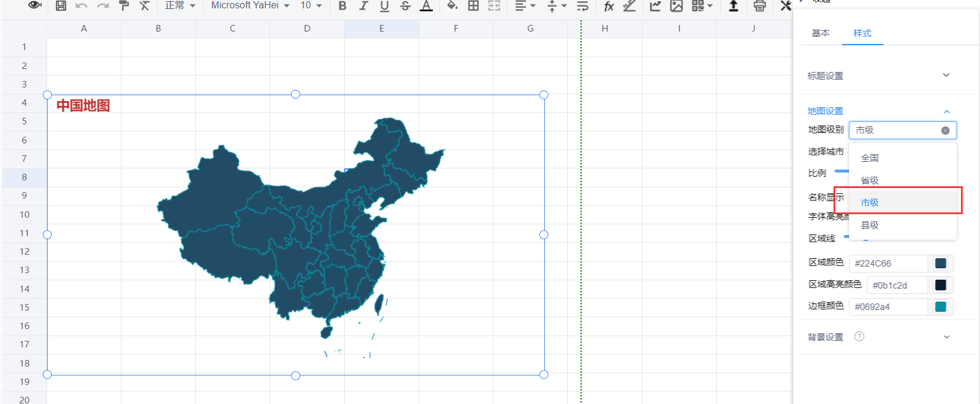This screenshot has width=980, height=404.
Task: Collapse the 地图设置 section
Action: click(879, 111)
